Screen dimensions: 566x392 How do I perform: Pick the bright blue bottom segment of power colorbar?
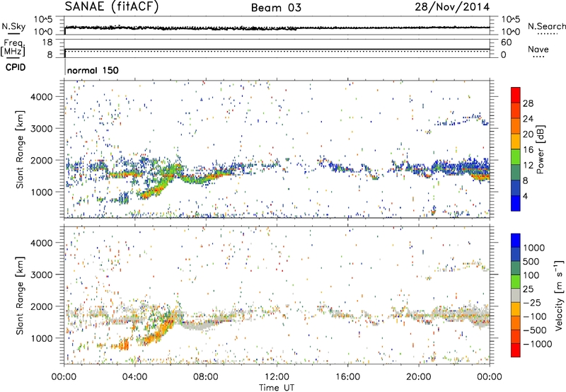point(516,203)
